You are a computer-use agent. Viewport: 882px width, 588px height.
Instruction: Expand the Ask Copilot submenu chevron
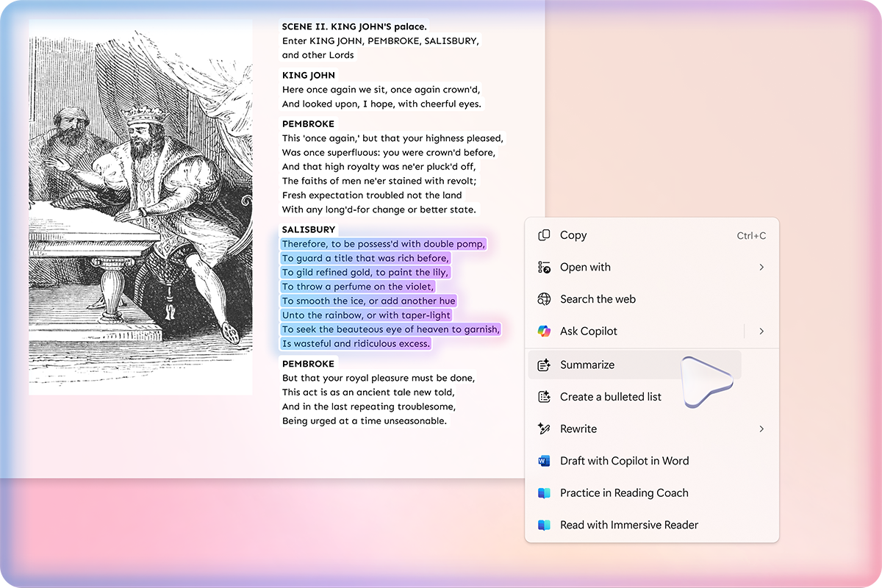coord(761,331)
